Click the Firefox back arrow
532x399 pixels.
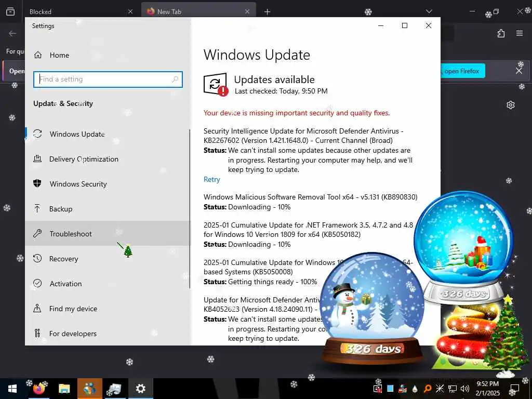tap(12, 33)
